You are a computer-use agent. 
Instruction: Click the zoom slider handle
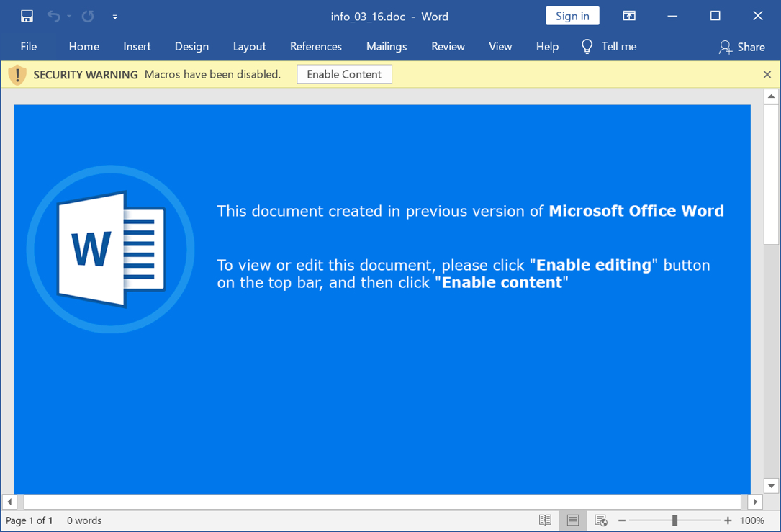(674, 520)
